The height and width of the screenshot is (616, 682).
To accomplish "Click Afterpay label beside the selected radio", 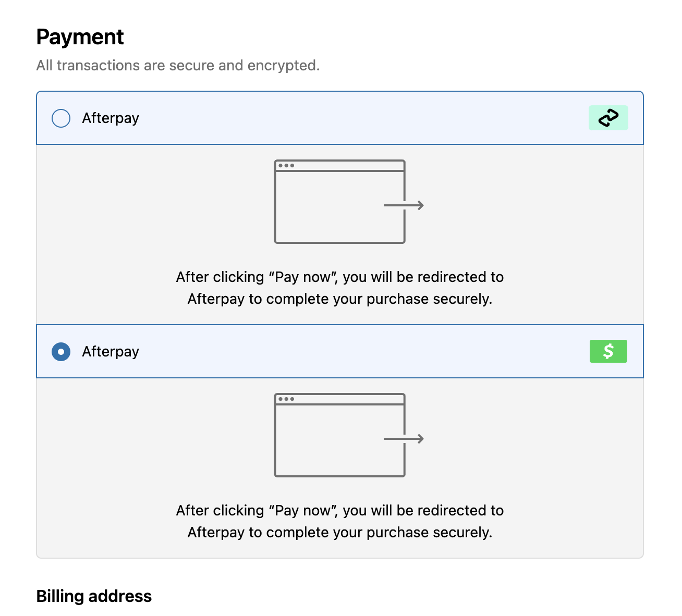I will pyautogui.click(x=111, y=352).
